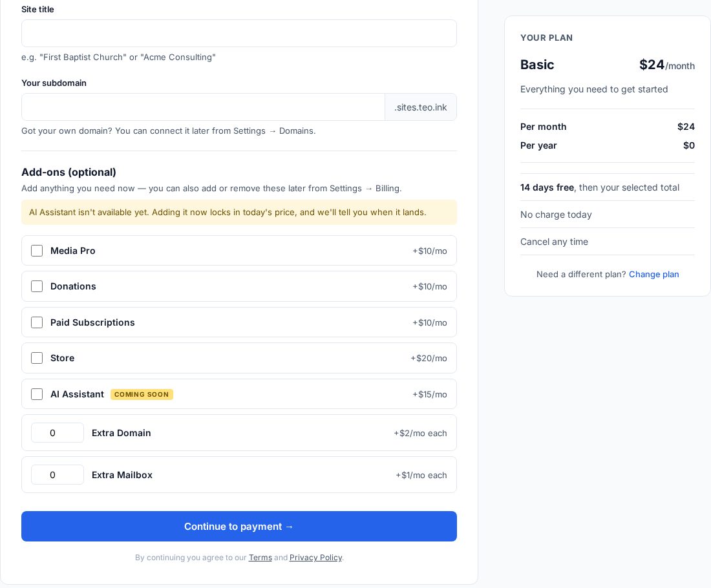Image resolution: width=711 pixels, height=588 pixels.
Task: Click the +$10/mo Donations price
Action: click(429, 286)
